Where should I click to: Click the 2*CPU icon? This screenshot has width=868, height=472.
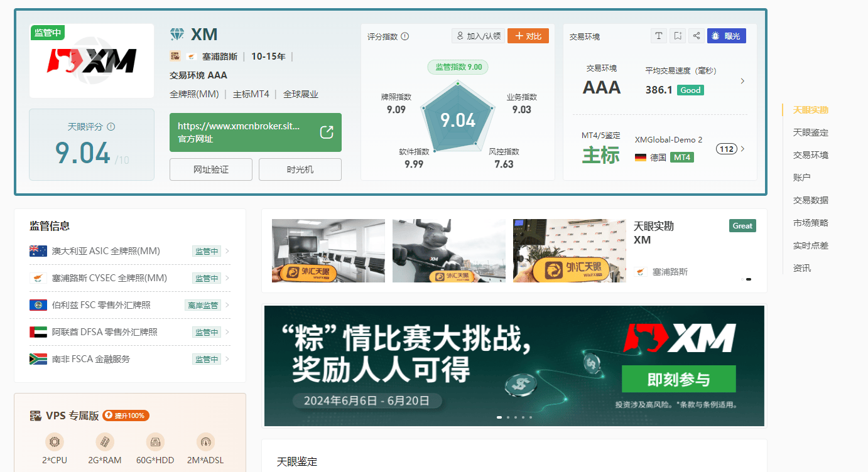coord(55,442)
